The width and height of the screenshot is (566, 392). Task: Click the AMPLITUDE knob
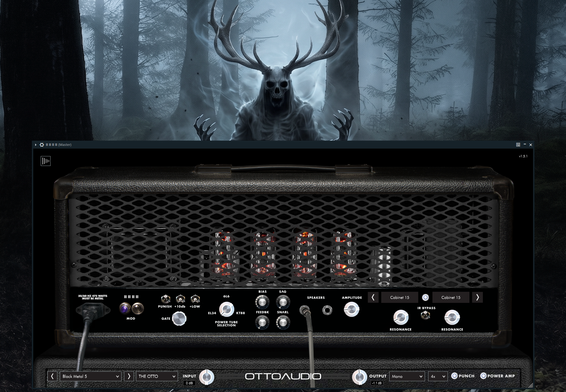point(352,309)
